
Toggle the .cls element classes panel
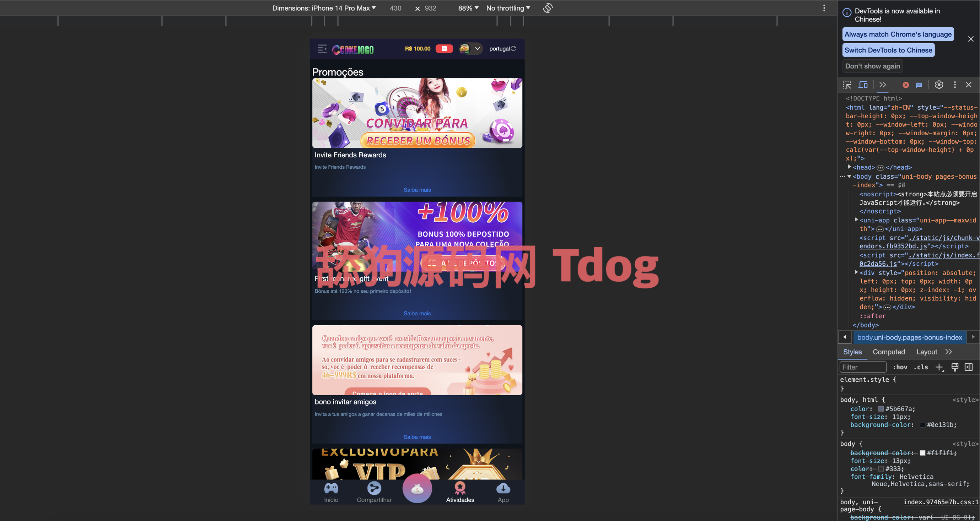[x=921, y=367]
